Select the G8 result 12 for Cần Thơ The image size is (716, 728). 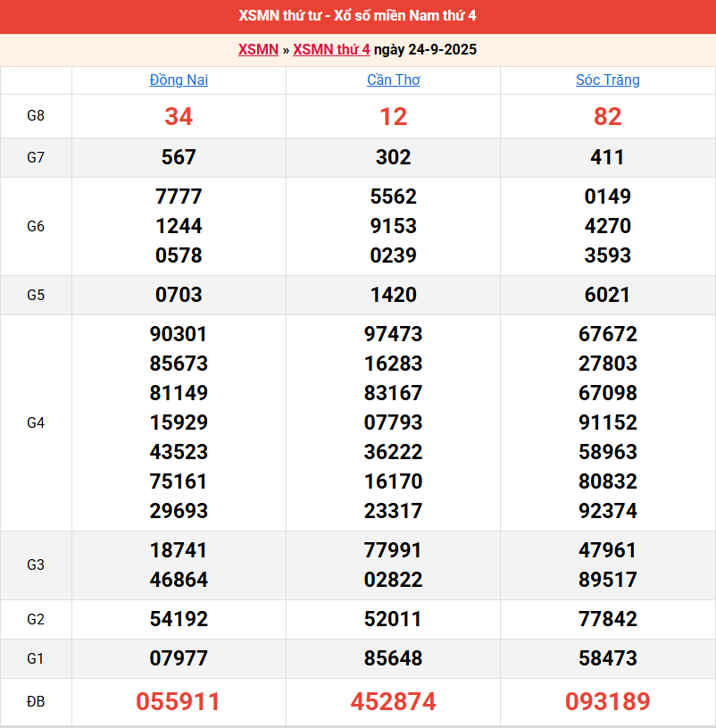click(393, 116)
